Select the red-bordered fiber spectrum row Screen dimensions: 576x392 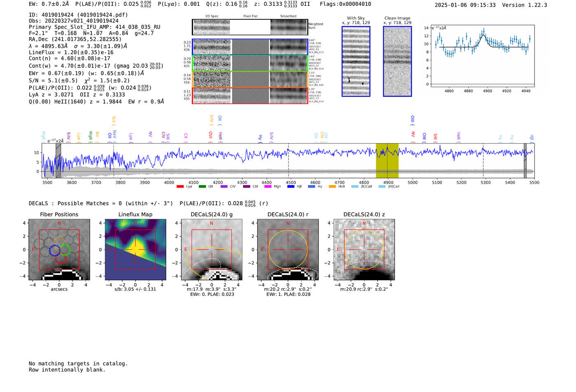[x=250, y=95]
